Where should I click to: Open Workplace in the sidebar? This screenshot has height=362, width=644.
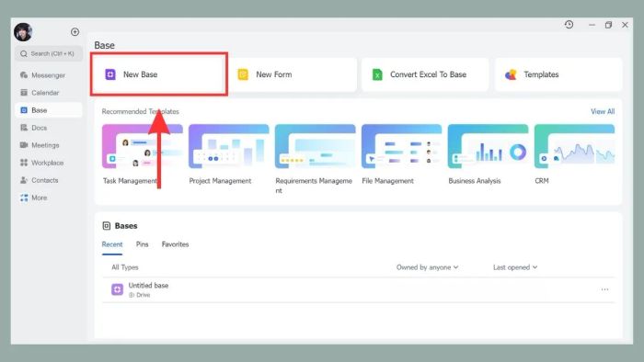pos(49,163)
